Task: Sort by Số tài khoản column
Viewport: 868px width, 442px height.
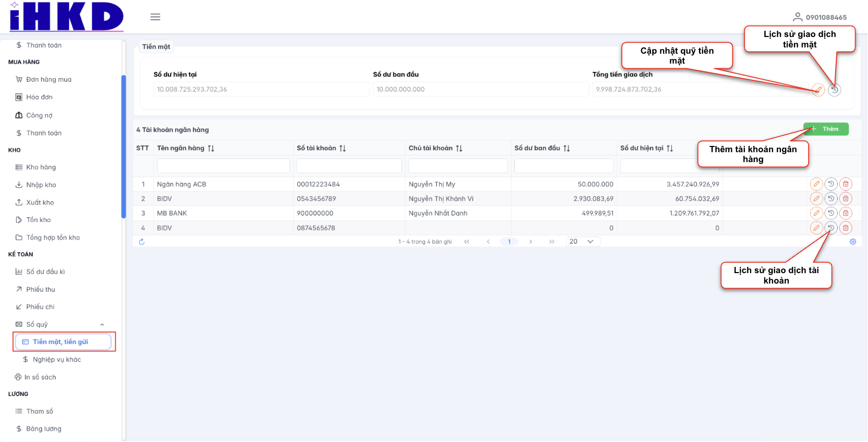Action: click(x=342, y=149)
